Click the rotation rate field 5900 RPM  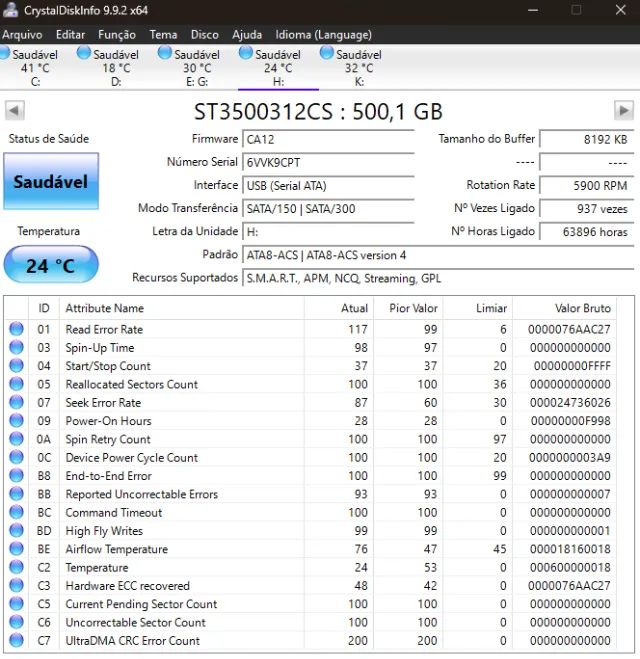click(x=587, y=185)
